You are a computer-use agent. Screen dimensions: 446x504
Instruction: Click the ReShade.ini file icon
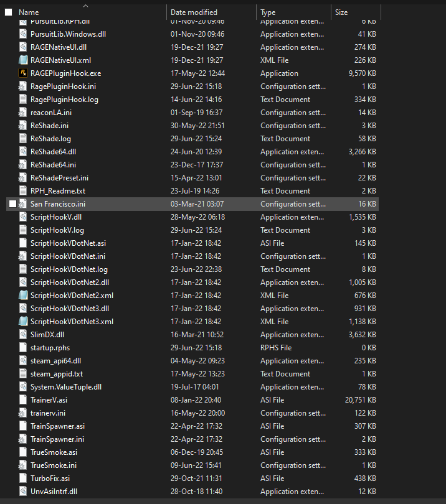(x=23, y=126)
